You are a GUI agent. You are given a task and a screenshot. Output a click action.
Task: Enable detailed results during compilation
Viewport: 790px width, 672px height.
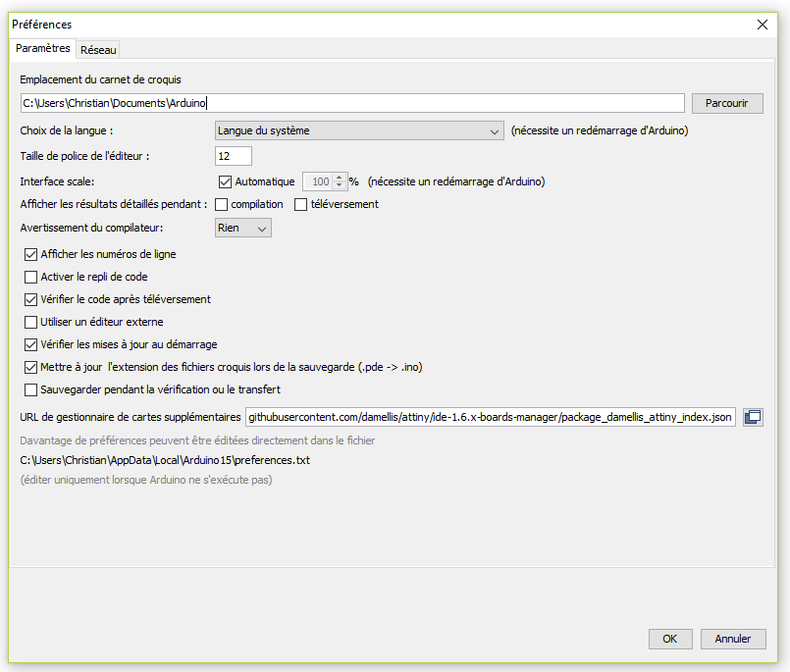[x=221, y=204]
